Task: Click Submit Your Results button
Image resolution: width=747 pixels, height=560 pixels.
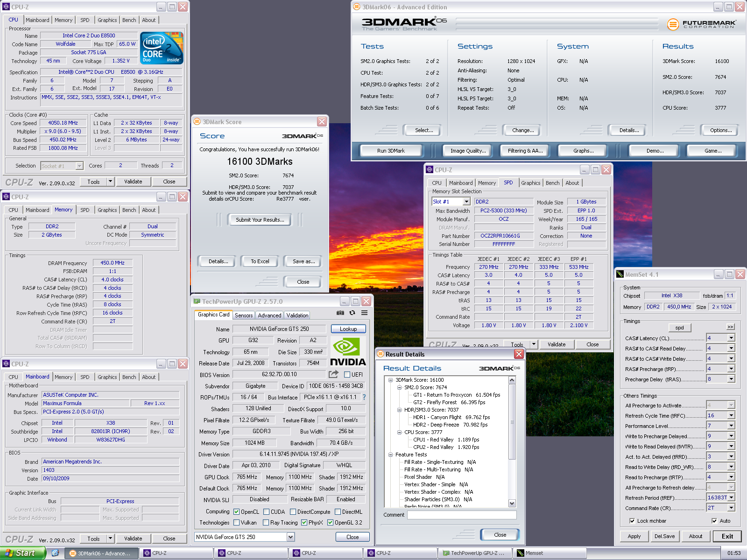Action: pos(260,220)
